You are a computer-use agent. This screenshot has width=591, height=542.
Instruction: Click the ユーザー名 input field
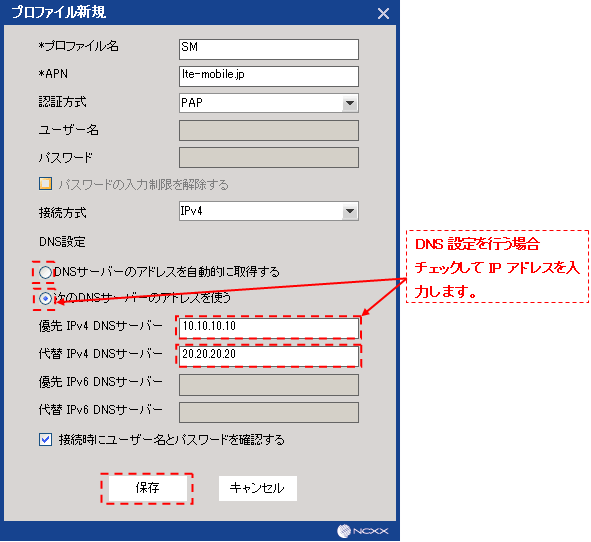(x=269, y=130)
